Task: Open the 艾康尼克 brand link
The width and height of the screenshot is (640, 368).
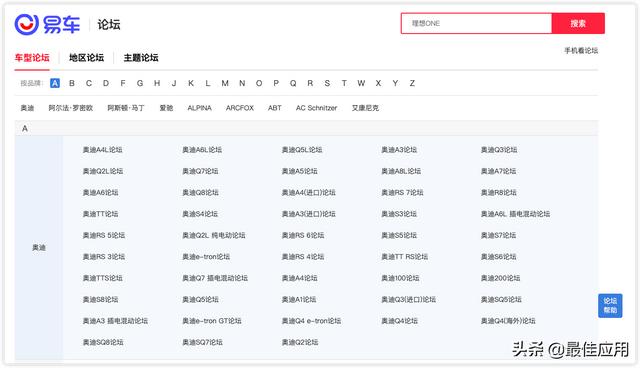Action: point(365,108)
